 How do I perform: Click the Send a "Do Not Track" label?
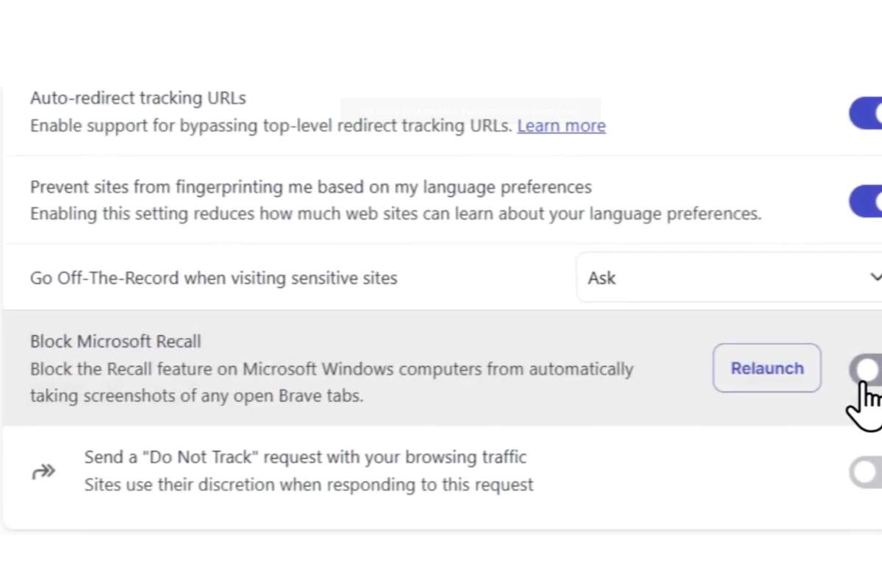coord(305,457)
